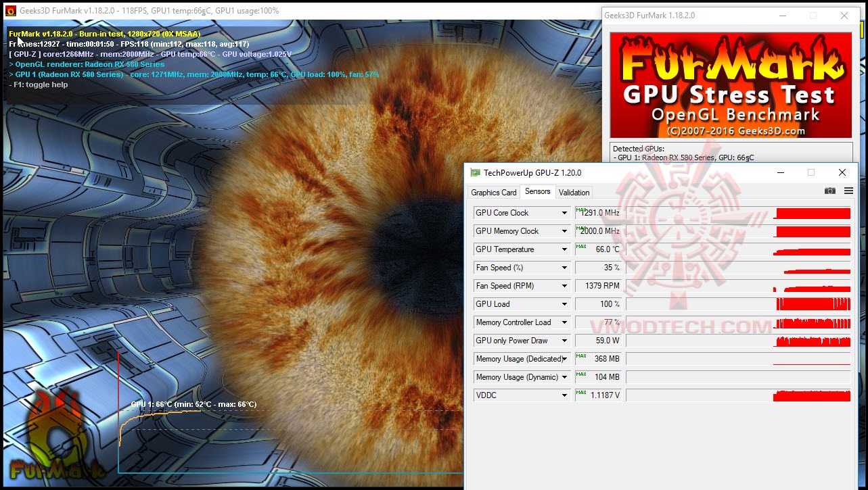This screenshot has width=868, height=490.
Task: Click the 1.1187 V VDDC reading
Action: [x=598, y=395]
